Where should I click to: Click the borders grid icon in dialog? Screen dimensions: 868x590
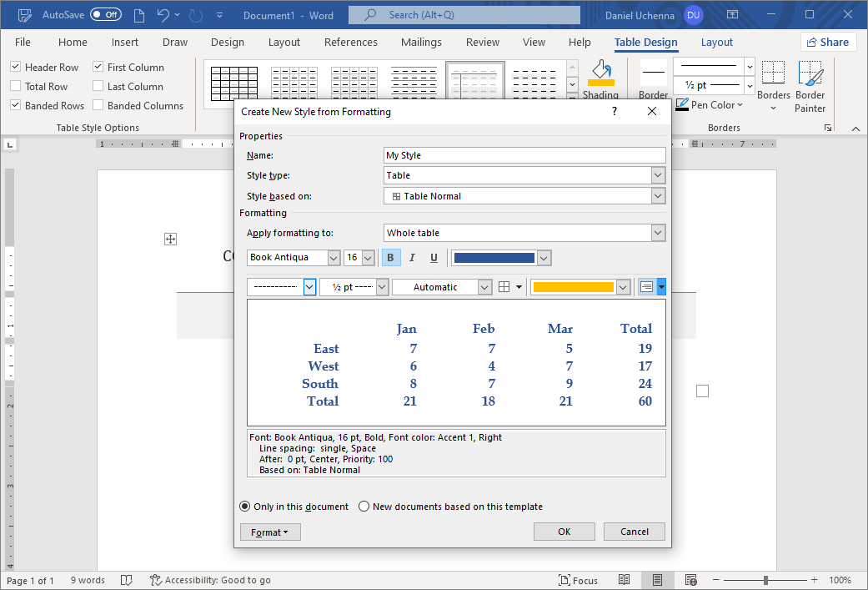(x=504, y=287)
